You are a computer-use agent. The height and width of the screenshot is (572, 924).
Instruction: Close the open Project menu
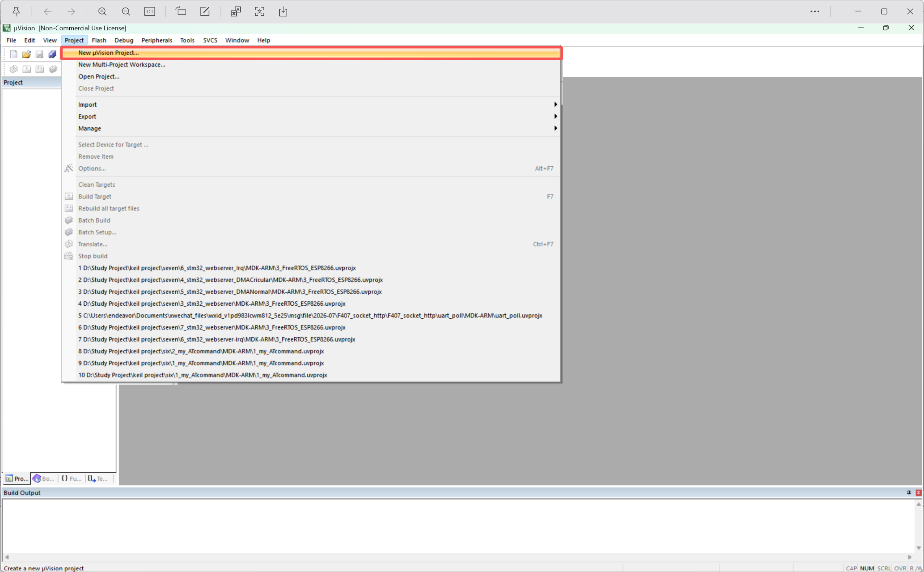[74, 40]
